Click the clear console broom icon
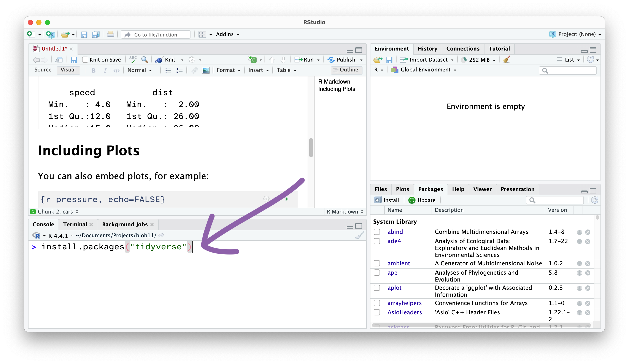 pyautogui.click(x=359, y=236)
